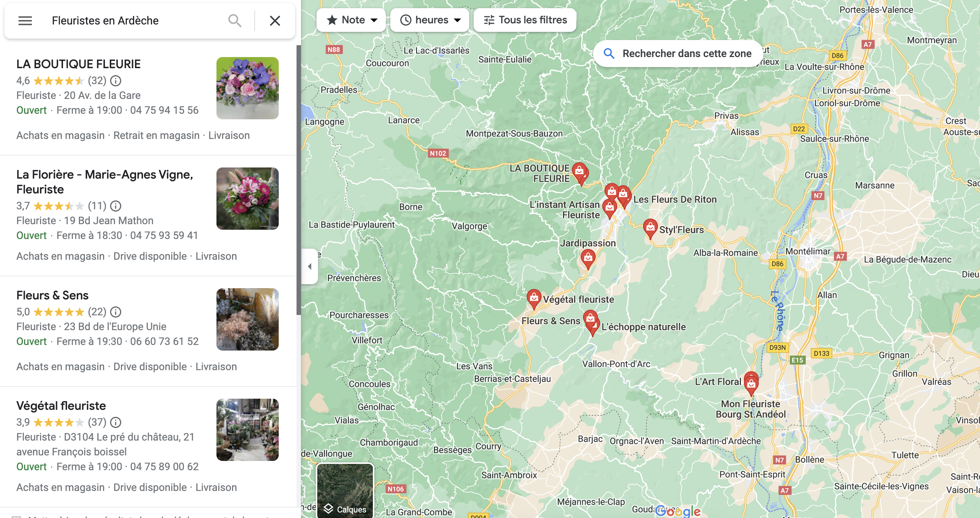This screenshot has height=518, width=980.
Task: Click the clock icon in heures filter
Action: (405, 20)
